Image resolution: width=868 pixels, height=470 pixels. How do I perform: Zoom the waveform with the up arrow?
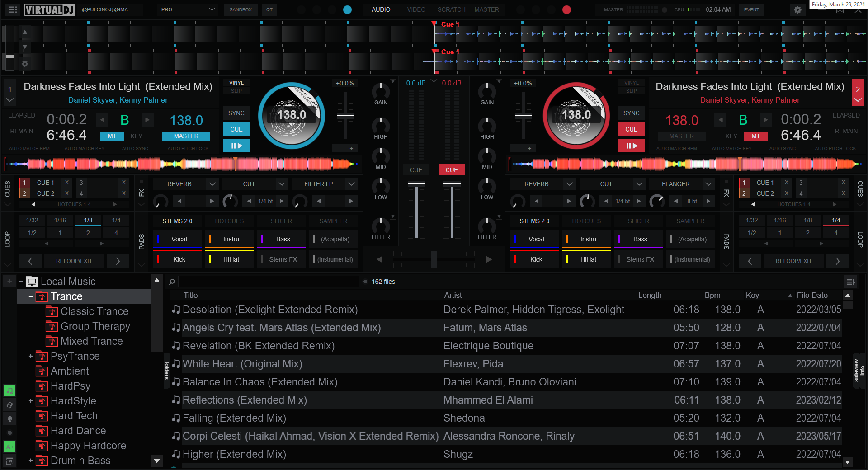click(x=25, y=32)
